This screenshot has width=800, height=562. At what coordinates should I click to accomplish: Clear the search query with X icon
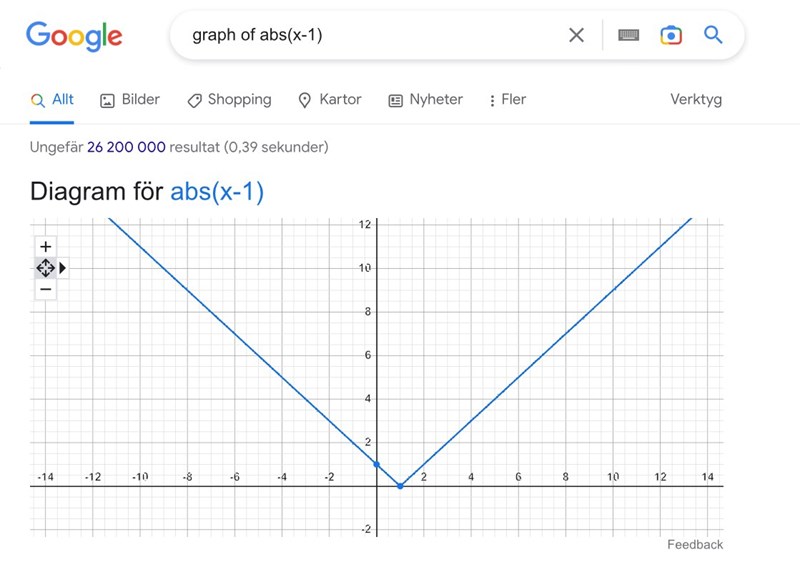point(576,35)
